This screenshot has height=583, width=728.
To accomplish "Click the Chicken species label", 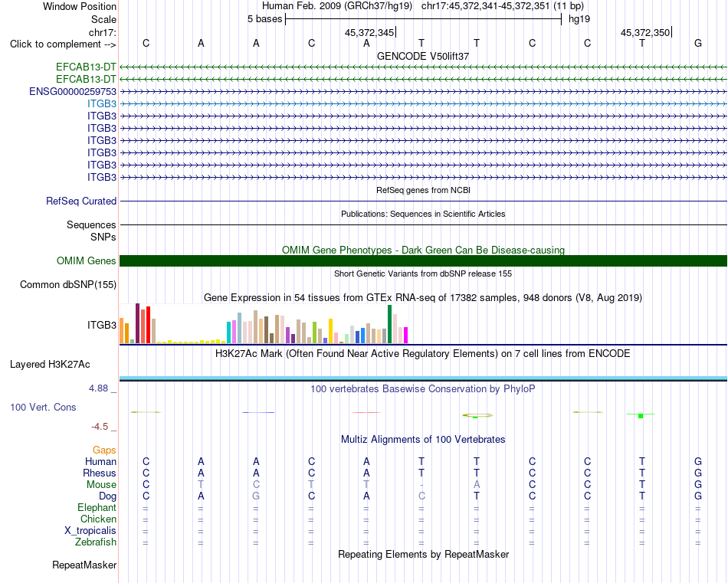I will click(98, 519).
